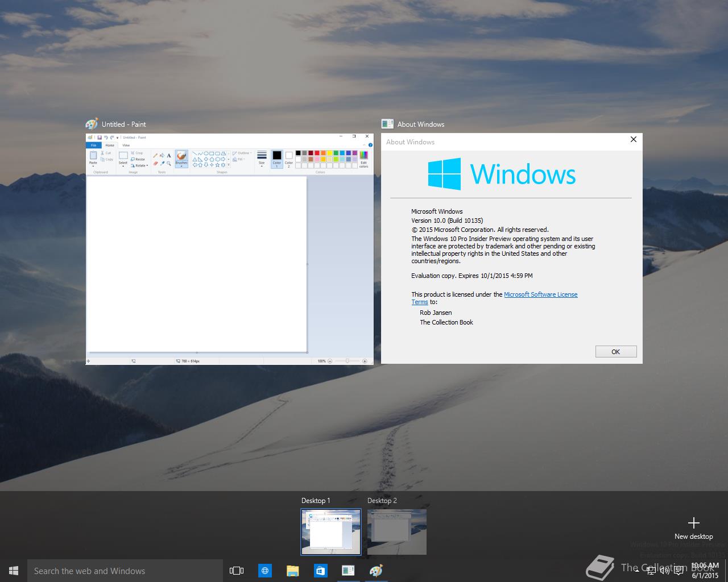Click the Resize command in Paint
Viewport: 728px width, 582px height.
click(138, 159)
